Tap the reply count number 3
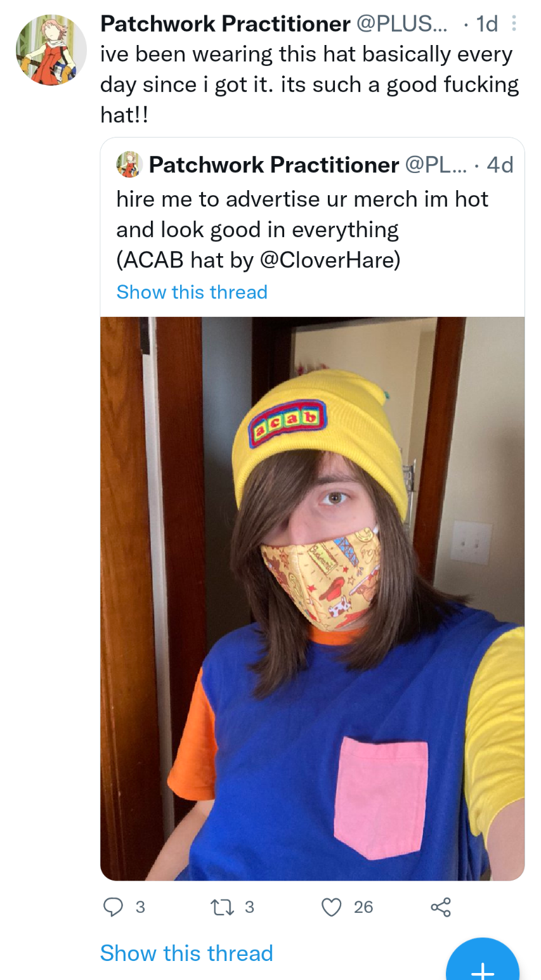This screenshot has width=541, height=980. coord(141,907)
